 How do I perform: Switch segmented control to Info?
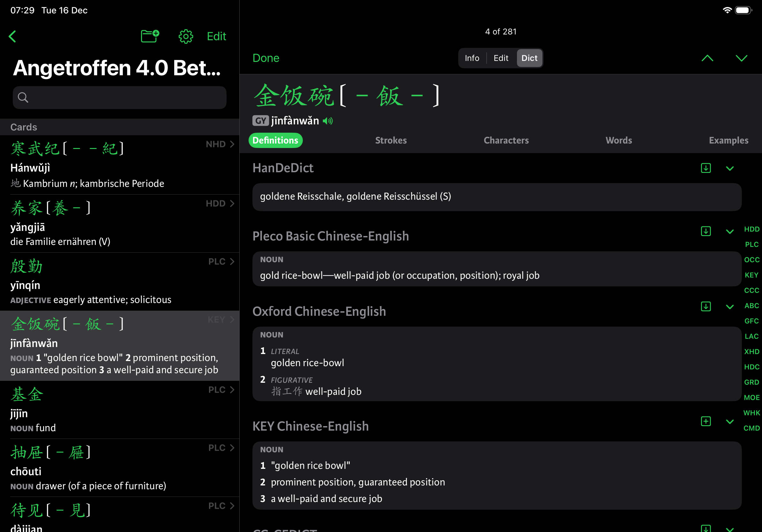[x=472, y=58]
